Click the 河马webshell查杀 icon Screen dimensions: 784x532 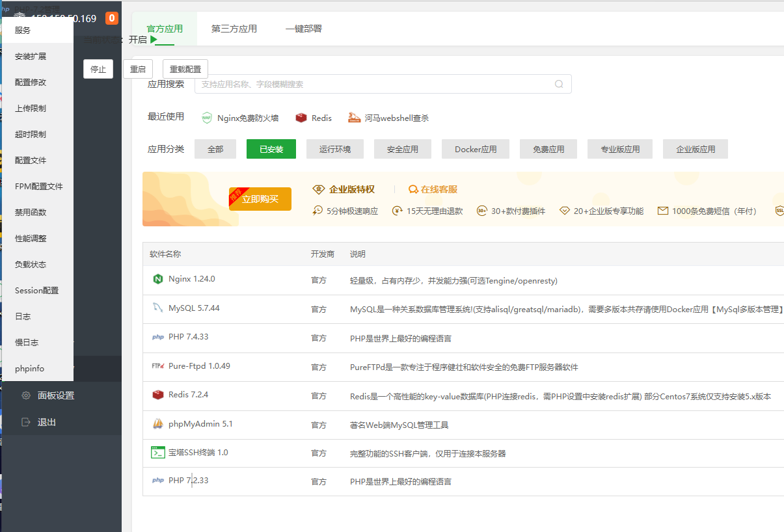[354, 118]
